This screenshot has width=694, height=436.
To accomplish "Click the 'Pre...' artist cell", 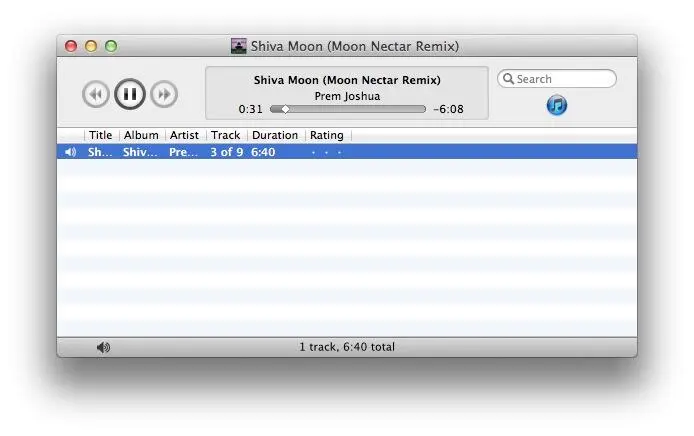I will coord(183,152).
